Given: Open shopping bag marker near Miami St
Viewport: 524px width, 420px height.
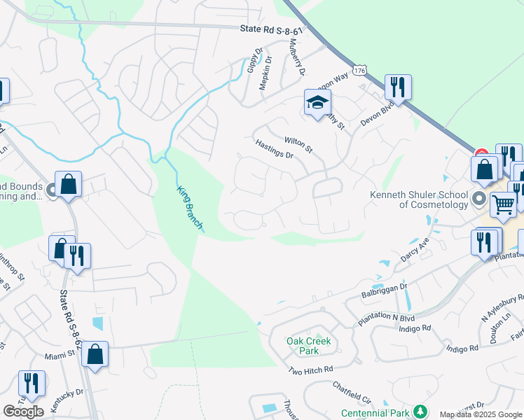Looking at the screenshot, I should (x=95, y=355).
